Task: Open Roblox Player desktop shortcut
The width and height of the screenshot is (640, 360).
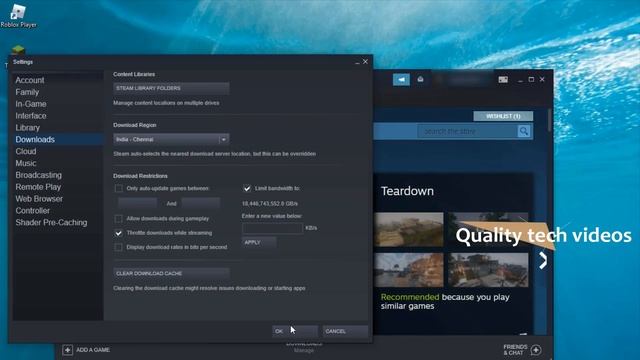Action: pos(18,16)
